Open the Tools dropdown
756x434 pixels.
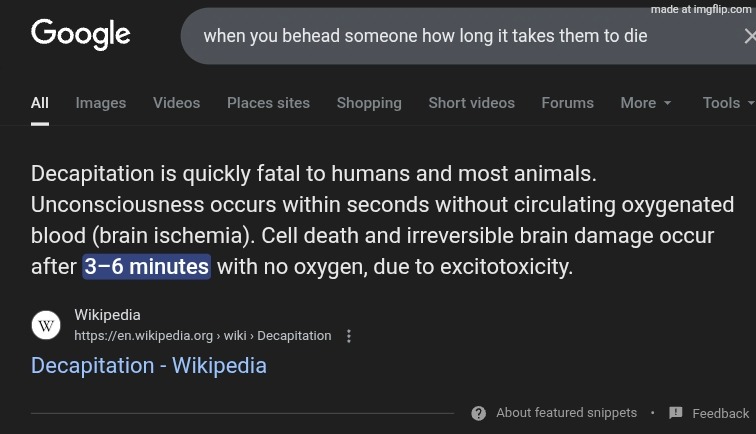tap(728, 103)
